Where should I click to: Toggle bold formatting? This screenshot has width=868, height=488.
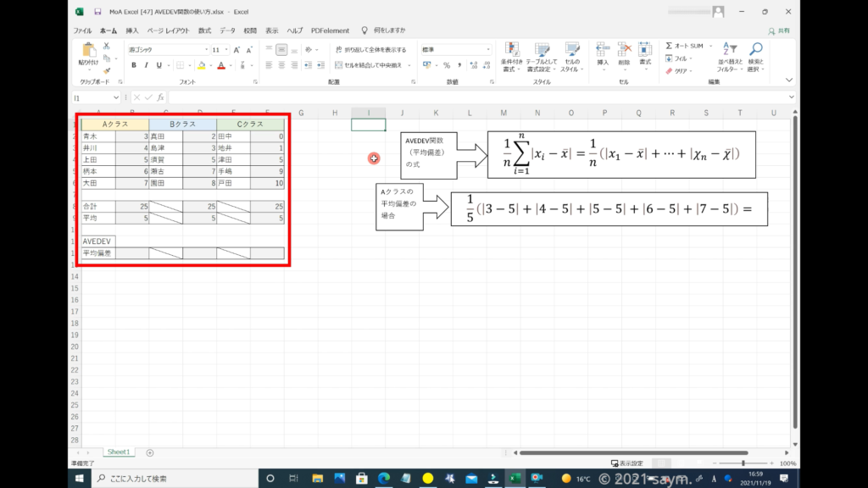coord(134,65)
